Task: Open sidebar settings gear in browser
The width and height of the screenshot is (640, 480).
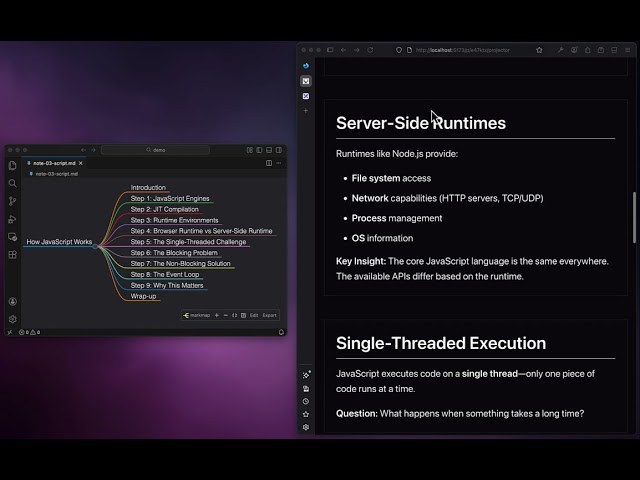Action: click(x=306, y=427)
